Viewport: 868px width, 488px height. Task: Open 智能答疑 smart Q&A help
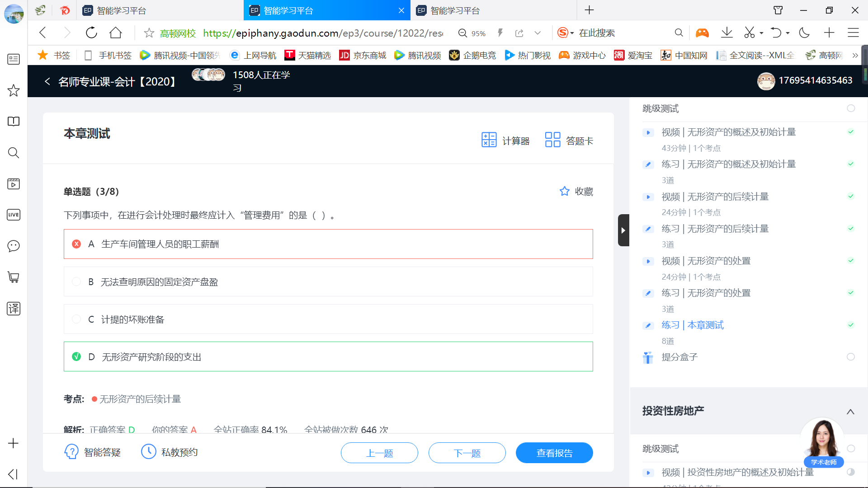point(93,452)
